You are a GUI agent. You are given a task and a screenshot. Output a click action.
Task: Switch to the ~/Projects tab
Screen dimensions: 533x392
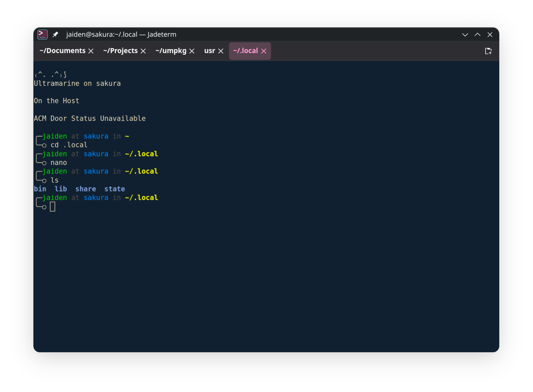coord(120,51)
